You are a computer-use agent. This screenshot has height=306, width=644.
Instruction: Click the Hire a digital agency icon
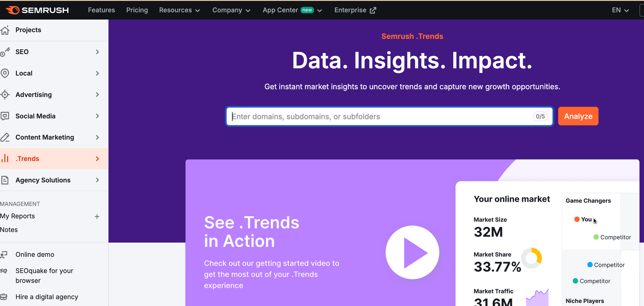pos(4,297)
